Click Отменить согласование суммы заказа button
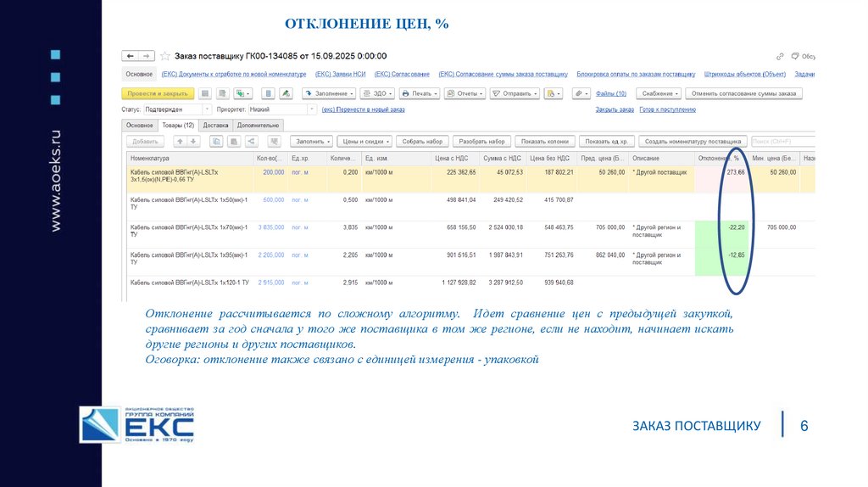The height and width of the screenshot is (487, 868). [x=743, y=93]
